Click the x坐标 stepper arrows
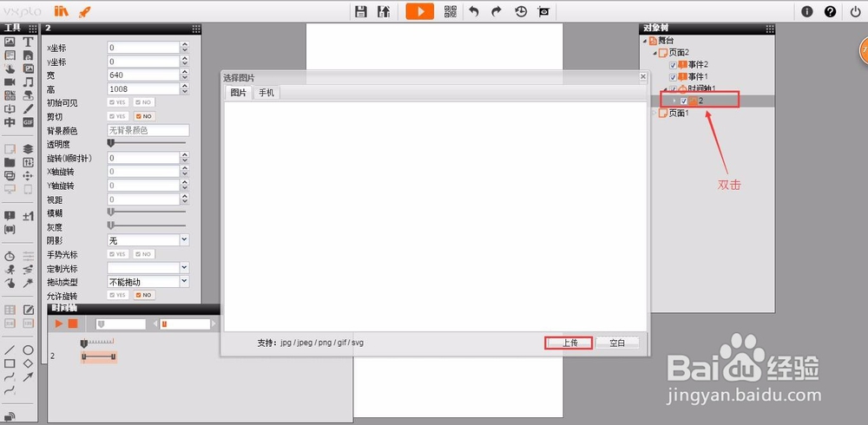The height and width of the screenshot is (425, 868). 185,48
